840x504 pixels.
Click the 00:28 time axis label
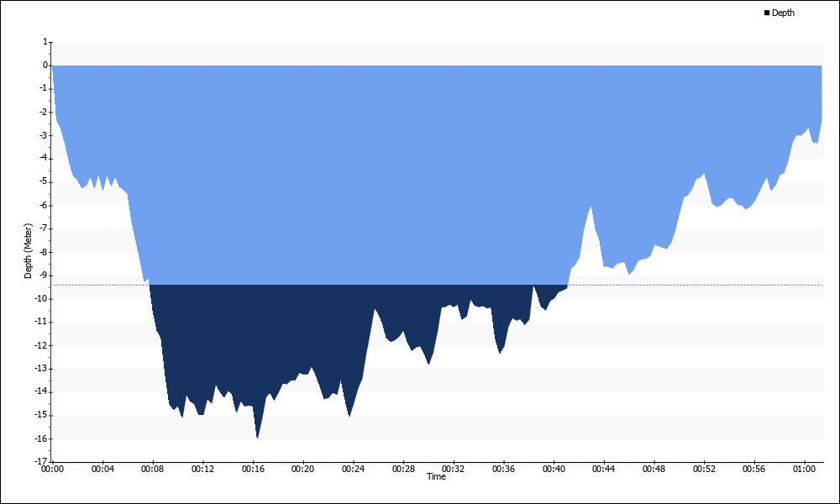click(x=403, y=469)
